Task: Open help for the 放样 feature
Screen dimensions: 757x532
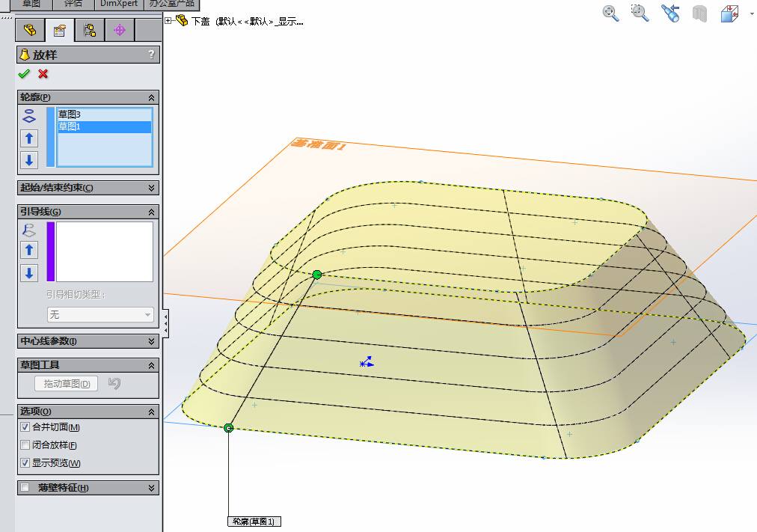Action: pyautogui.click(x=152, y=55)
